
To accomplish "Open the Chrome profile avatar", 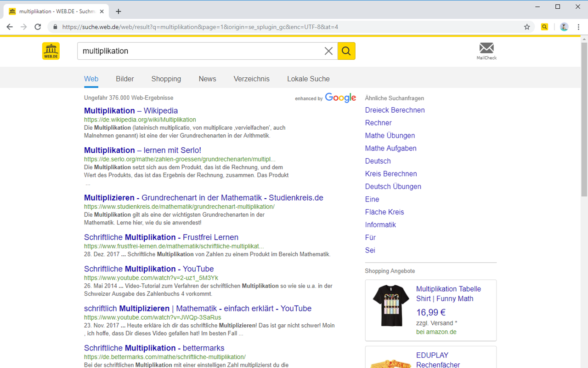I will [564, 27].
